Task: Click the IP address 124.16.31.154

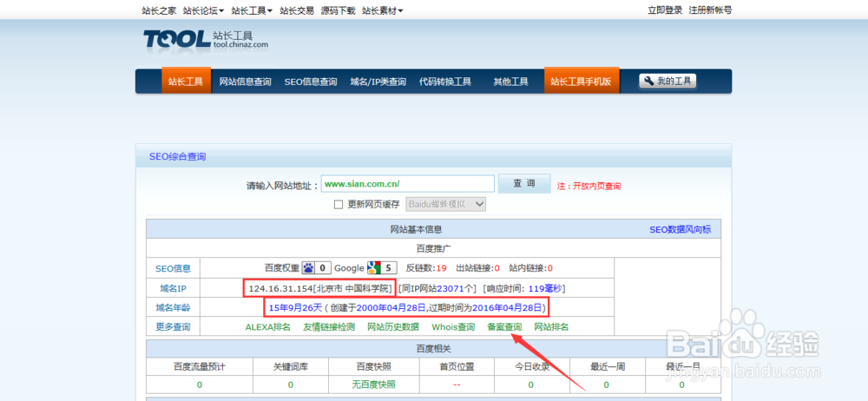Action: pyautogui.click(x=280, y=288)
